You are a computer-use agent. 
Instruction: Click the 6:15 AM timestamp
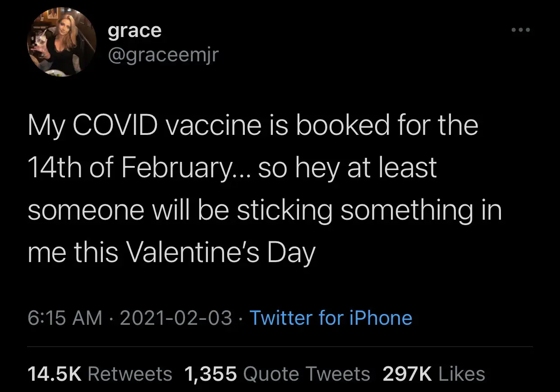point(65,318)
